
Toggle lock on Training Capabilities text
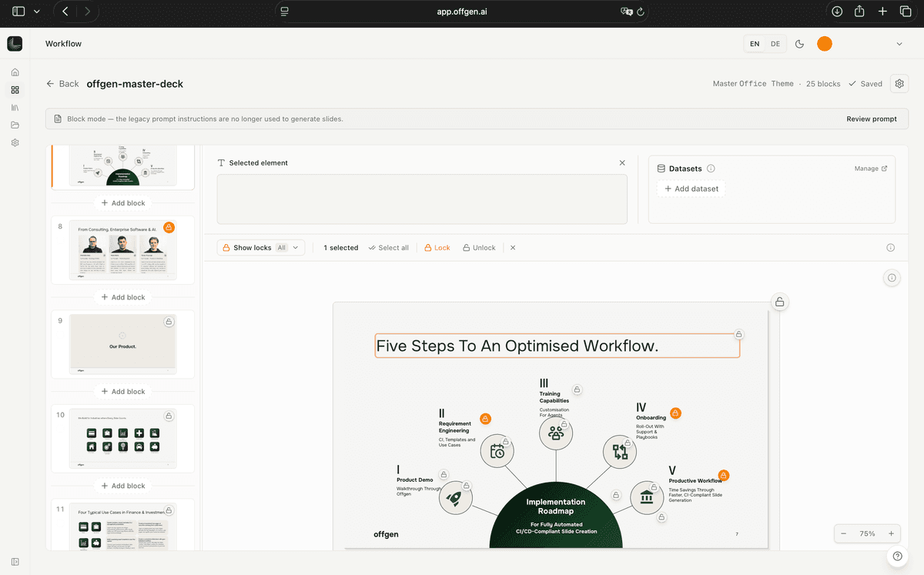(x=577, y=389)
